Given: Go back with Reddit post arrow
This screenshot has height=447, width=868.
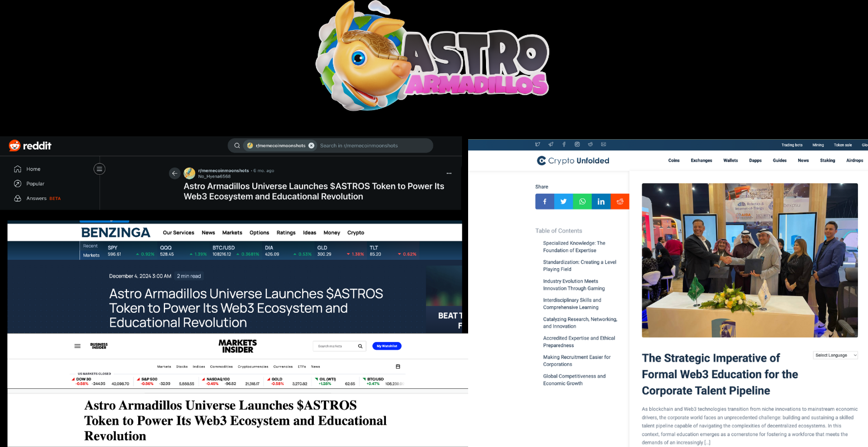Looking at the screenshot, I should pyautogui.click(x=174, y=173).
